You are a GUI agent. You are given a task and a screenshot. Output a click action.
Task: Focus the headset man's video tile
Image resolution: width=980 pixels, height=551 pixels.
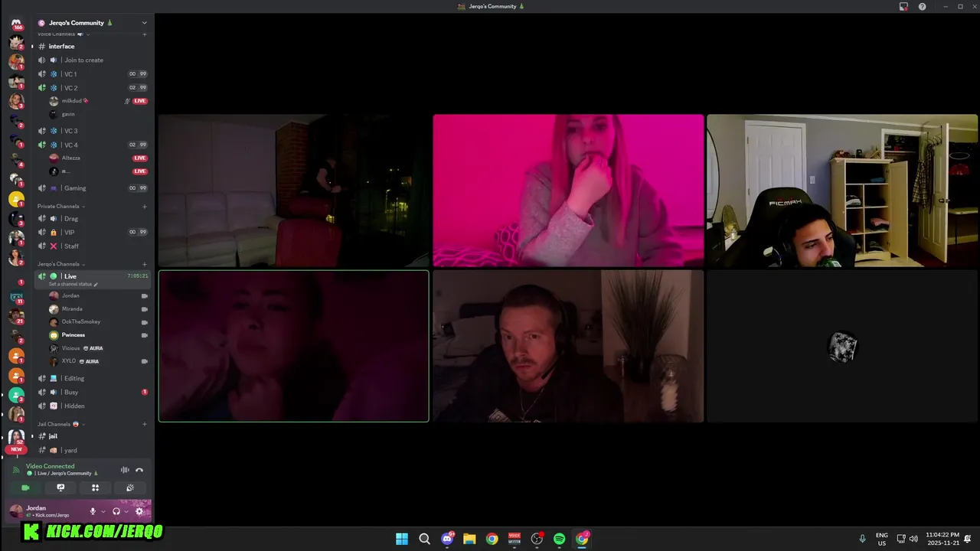click(568, 346)
